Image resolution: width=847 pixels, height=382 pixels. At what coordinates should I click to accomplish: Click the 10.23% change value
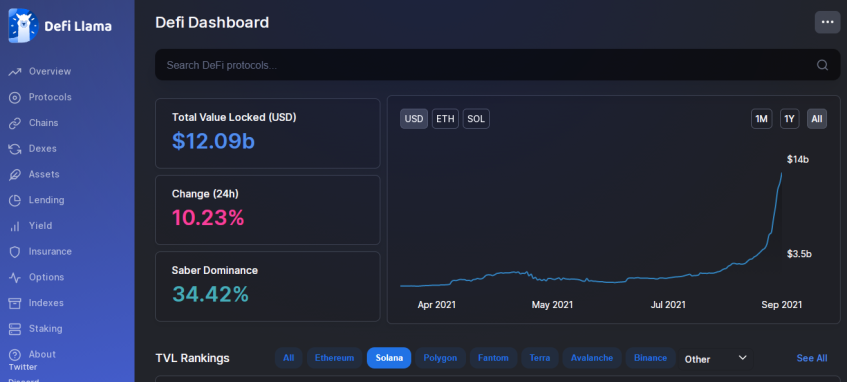coord(208,218)
